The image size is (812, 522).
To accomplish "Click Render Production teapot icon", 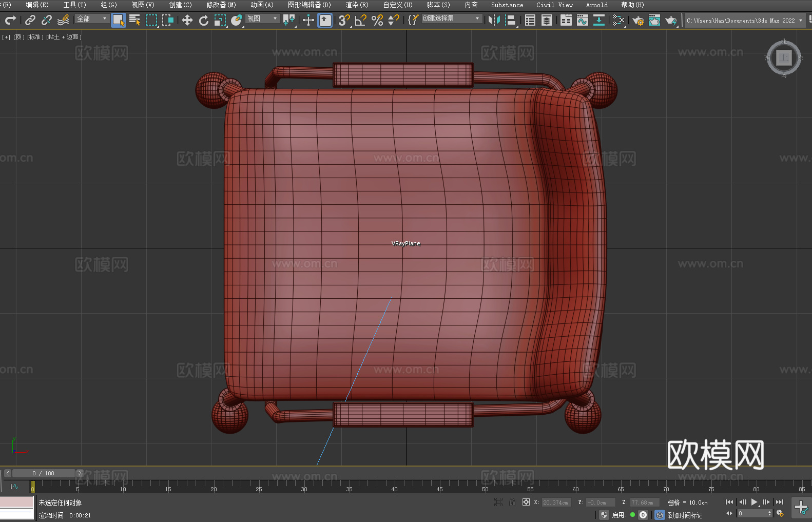I will pos(671,20).
